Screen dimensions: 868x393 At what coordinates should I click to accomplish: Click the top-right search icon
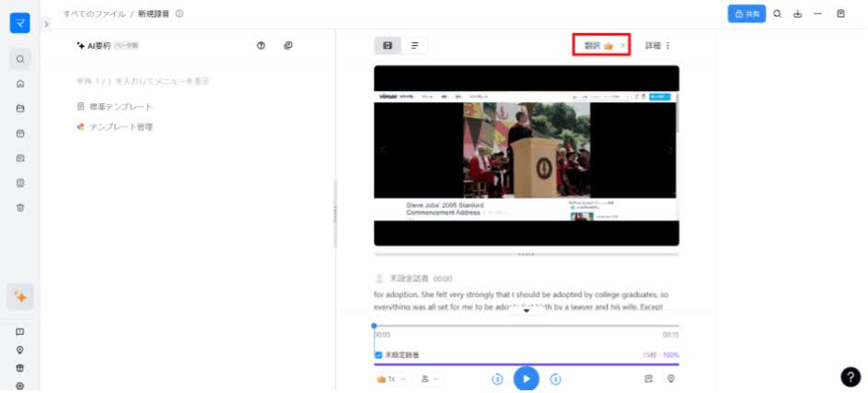pyautogui.click(x=777, y=14)
